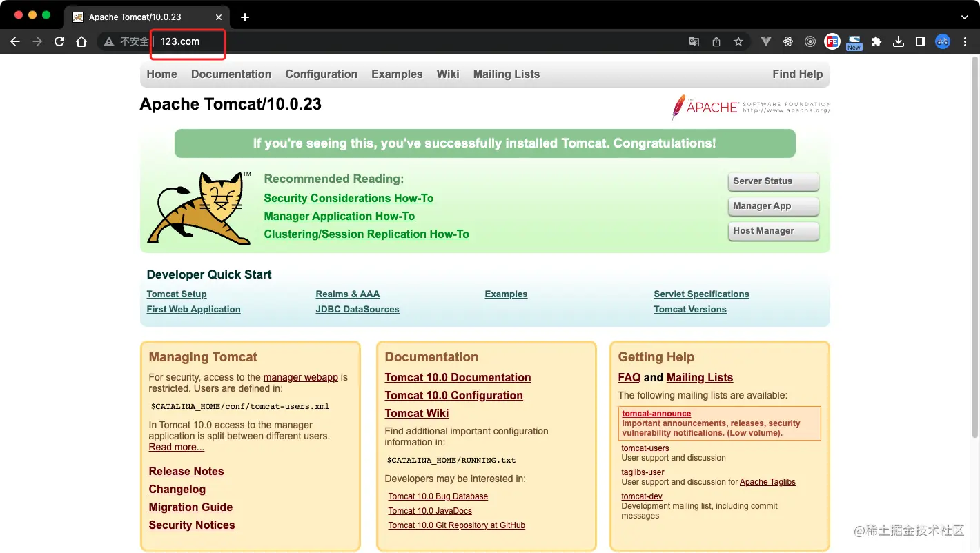
Task: Open Manager Application How-To
Action: click(x=339, y=216)
